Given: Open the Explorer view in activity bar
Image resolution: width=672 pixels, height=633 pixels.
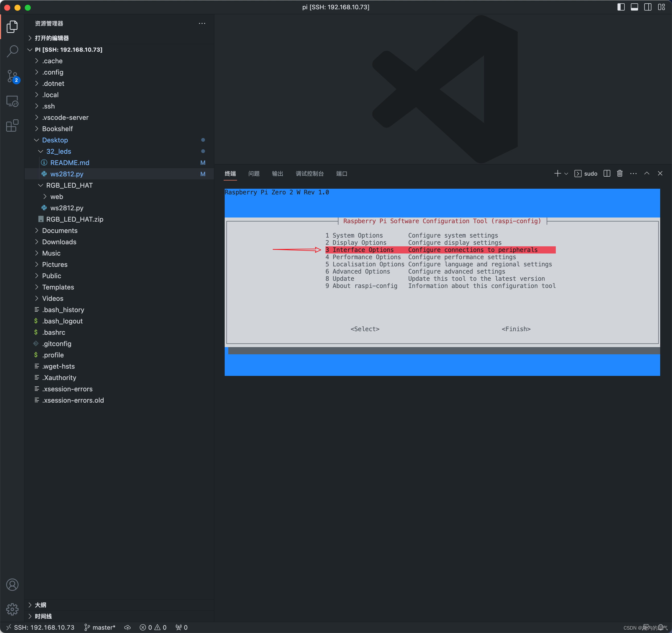Looking at the screenshot, I should (x=12, y=26).
